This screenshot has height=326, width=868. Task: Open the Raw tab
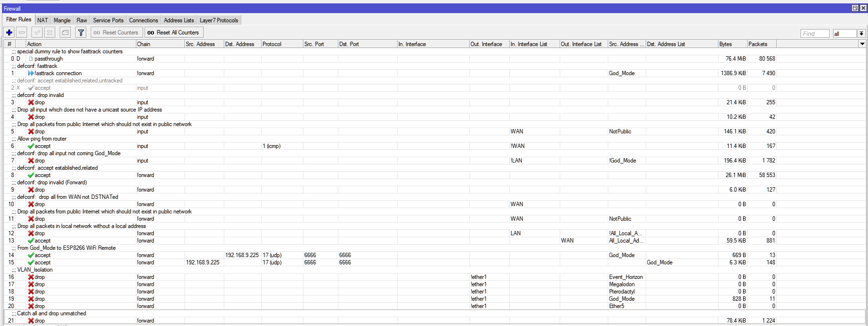82,20
